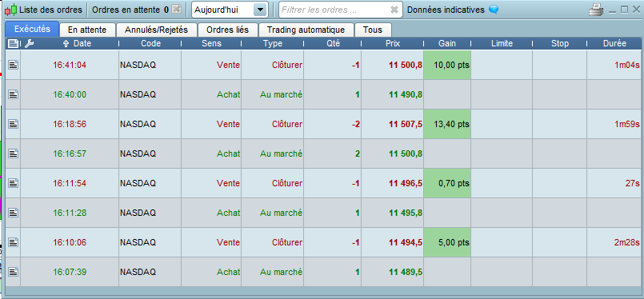
Task: Open details icon for 16:11:54 order
Action: pyautogui.click(x=13, y=183)
